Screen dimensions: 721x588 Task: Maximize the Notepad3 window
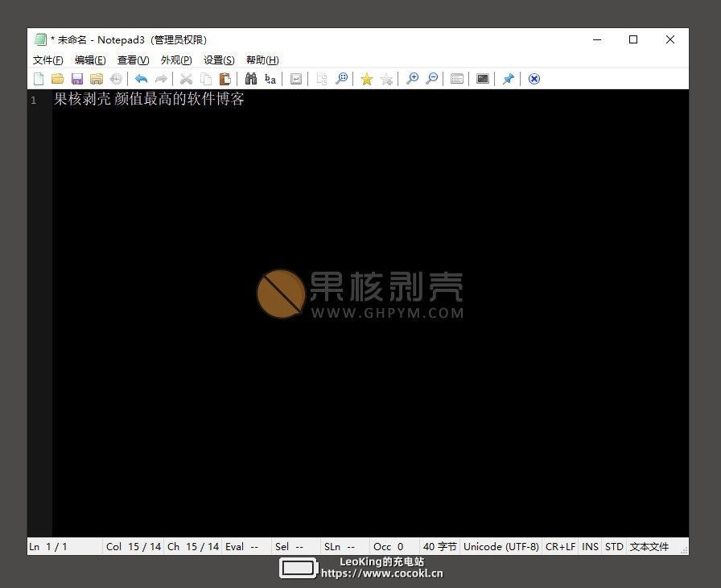coord(633,39)
